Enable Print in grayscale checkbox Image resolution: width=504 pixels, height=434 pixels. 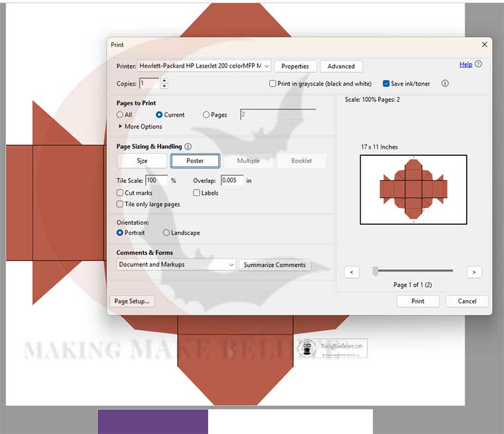273,83
